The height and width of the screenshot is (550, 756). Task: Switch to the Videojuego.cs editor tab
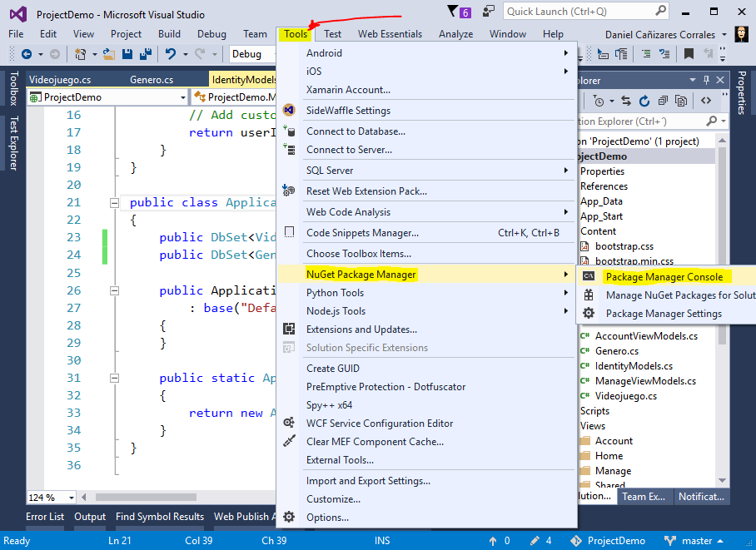tap(60, 80)
